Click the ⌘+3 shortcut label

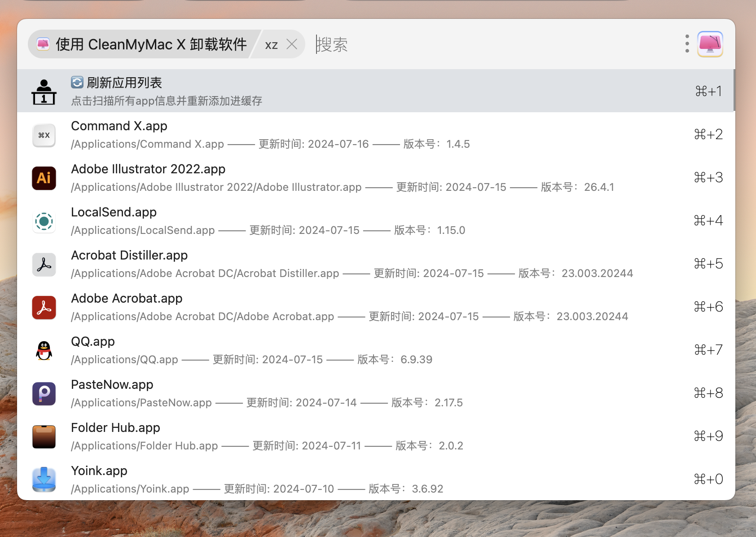[x=708, y=177]
